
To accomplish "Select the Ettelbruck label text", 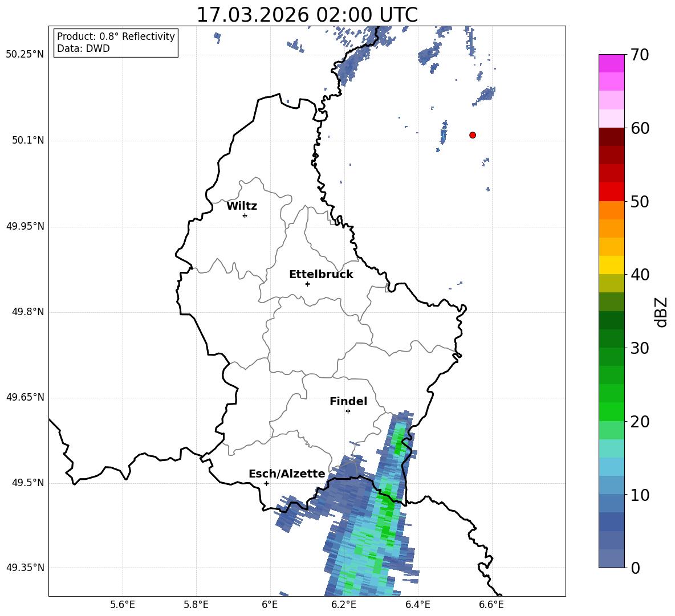I will [321, 275].
